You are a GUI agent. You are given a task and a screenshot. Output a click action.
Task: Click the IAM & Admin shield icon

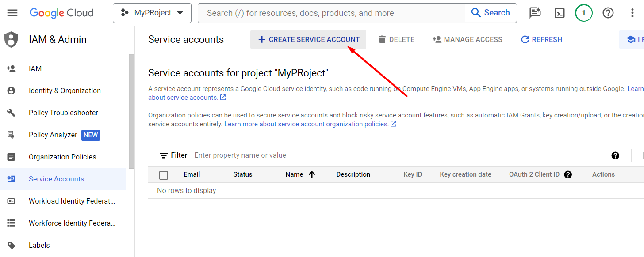pyautogui.click(x=11, y=39)
